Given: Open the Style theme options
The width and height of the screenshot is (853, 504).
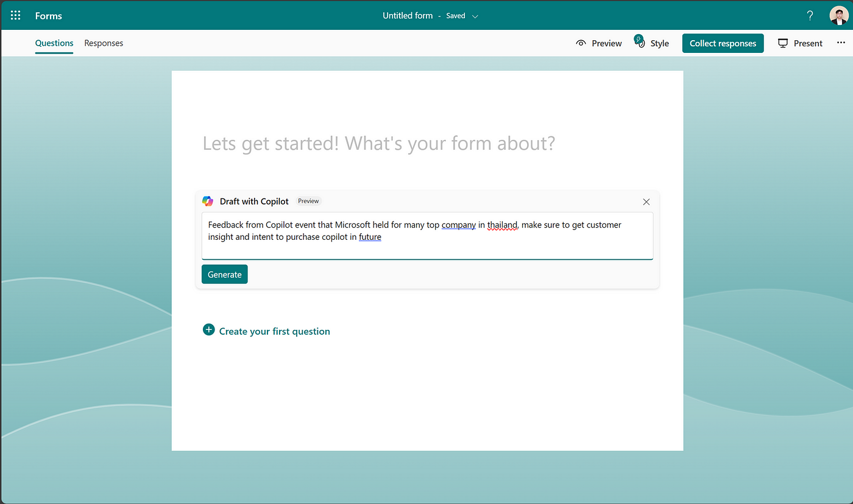Looking at the screenshot, I should coord(652,43).
